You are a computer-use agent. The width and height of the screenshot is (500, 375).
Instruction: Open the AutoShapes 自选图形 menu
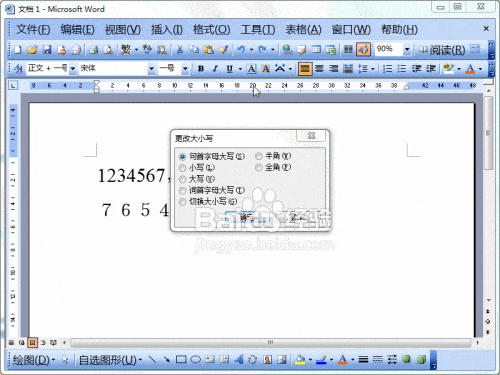pos(110,360)
